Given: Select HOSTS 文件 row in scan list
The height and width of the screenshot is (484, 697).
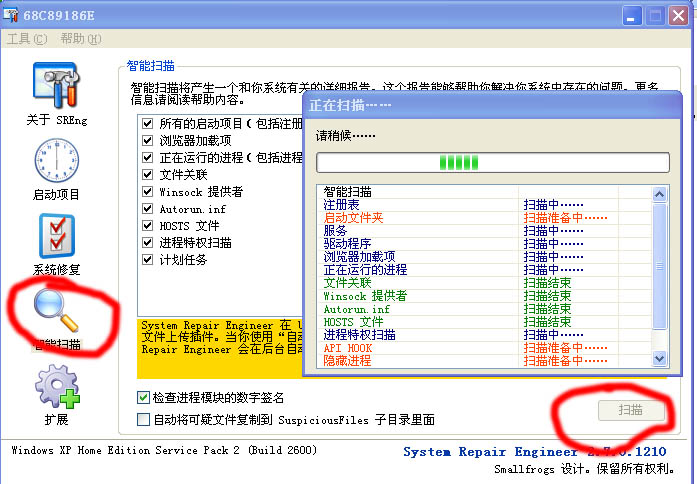Looking at the screenshot, I should 484,322.
